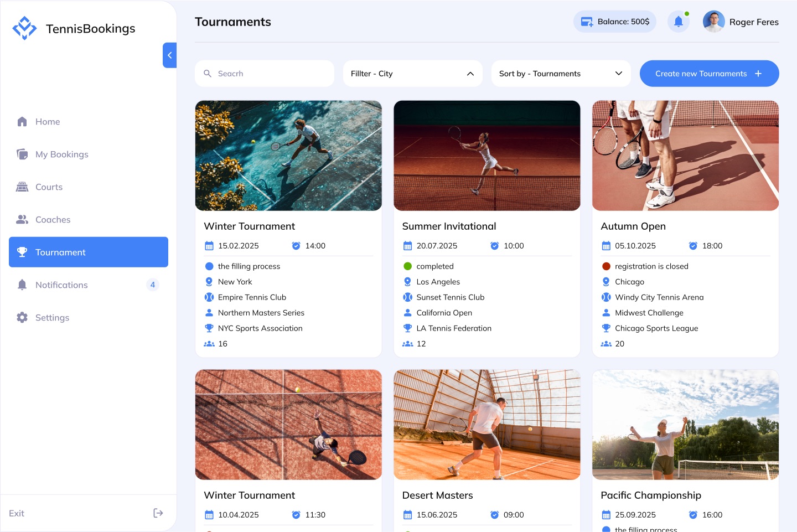This screenshot has width=797, height=532.
Task: Click clock icon beside 16:00
Action: pos(693,515)
